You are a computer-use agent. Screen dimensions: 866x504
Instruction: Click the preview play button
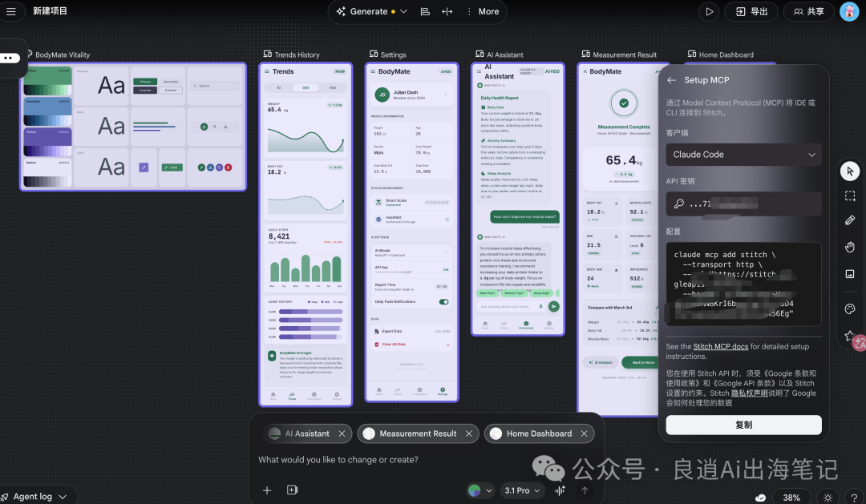[x=708, y=11]
